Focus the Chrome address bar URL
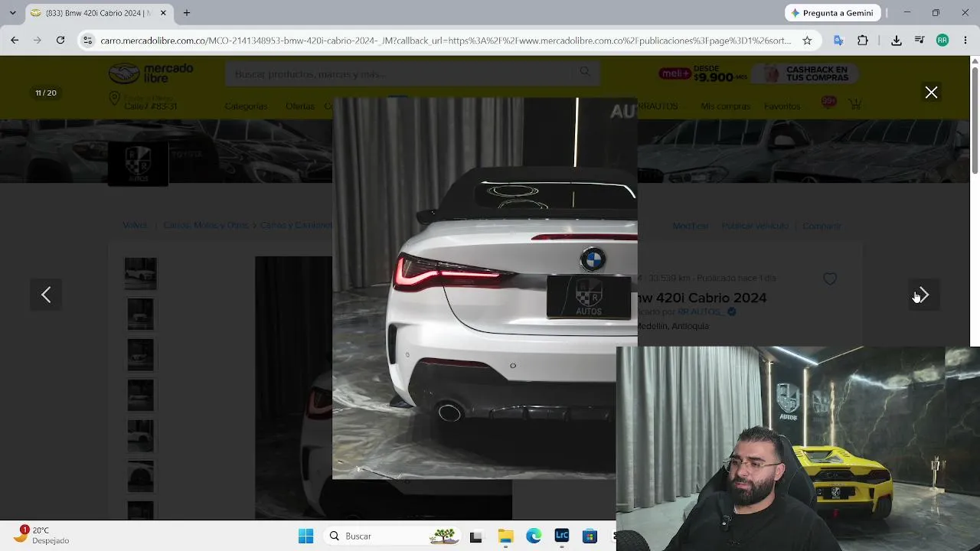The height and width of the screenshot is (551, 980). click(446, 41)
